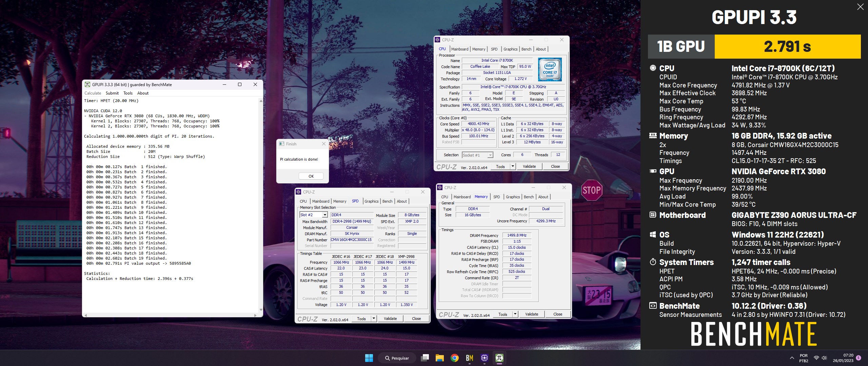Screen dimensions: 868x366
Task: Click GPUPI vertical scrollbar down arrow
Action: coord(261,309)
